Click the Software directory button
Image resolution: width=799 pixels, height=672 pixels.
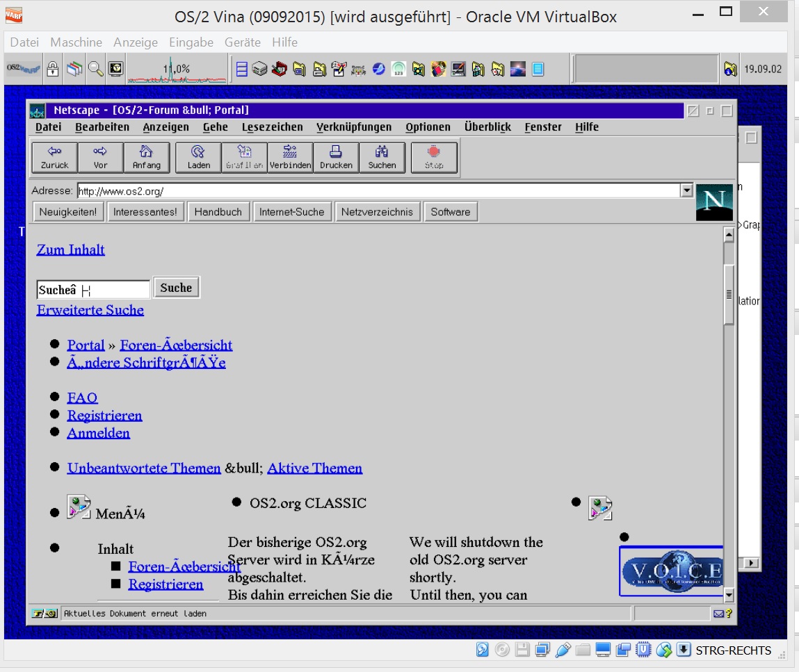[451, 212]
